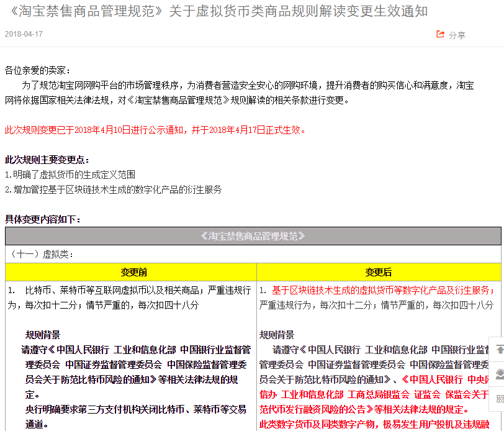This screenshot has width=504, height=431.
Task: Click the 分享 share label
Action: click(x=457, y=35)
